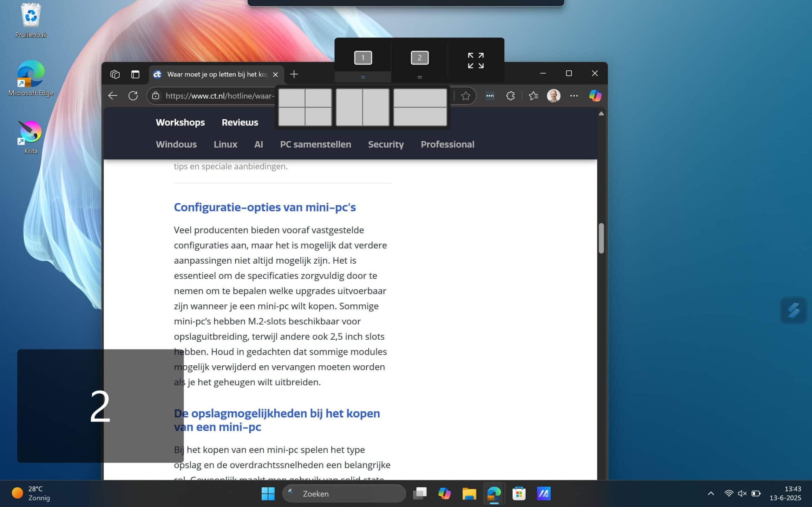Click the fullscreen expand arrows option
Viewport: 812px width, 507px height.
476,60
